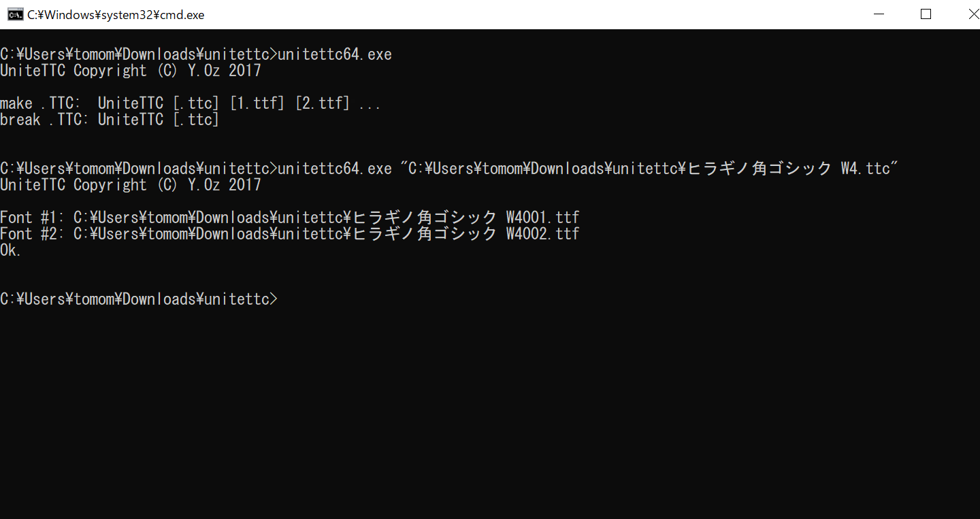This screenshot has height=519, width=980.
Task: Maximize the cmd.exe window
Action: coord(926,14)
